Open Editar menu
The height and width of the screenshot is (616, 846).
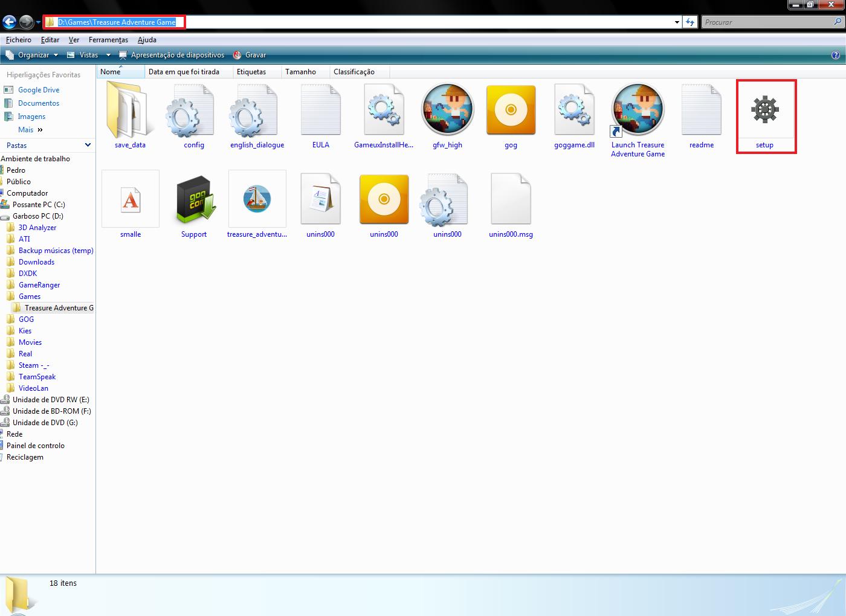click(50, 40)
